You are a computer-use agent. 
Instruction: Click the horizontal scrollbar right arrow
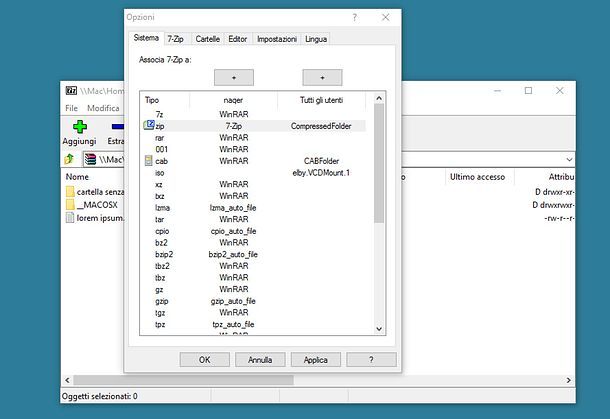pos(569,380)
